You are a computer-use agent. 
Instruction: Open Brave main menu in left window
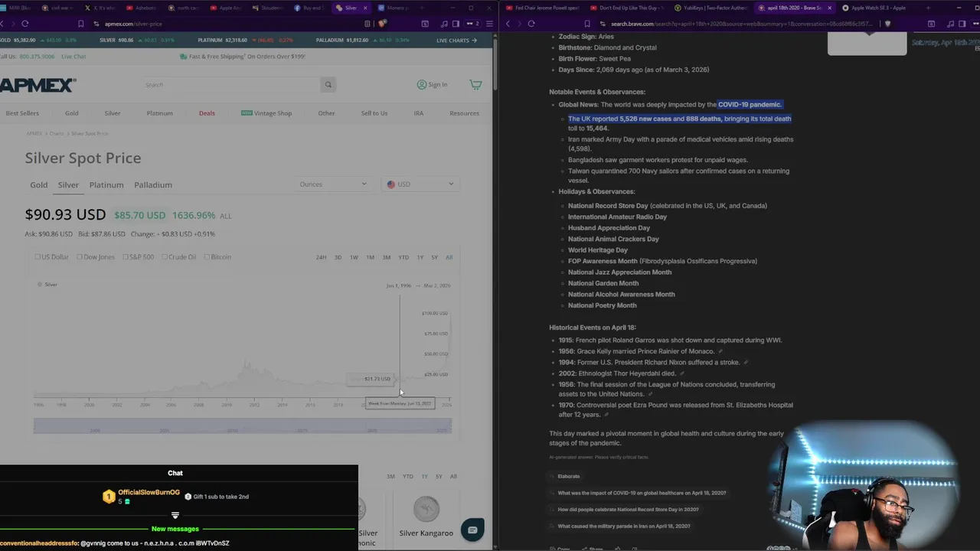488,24
